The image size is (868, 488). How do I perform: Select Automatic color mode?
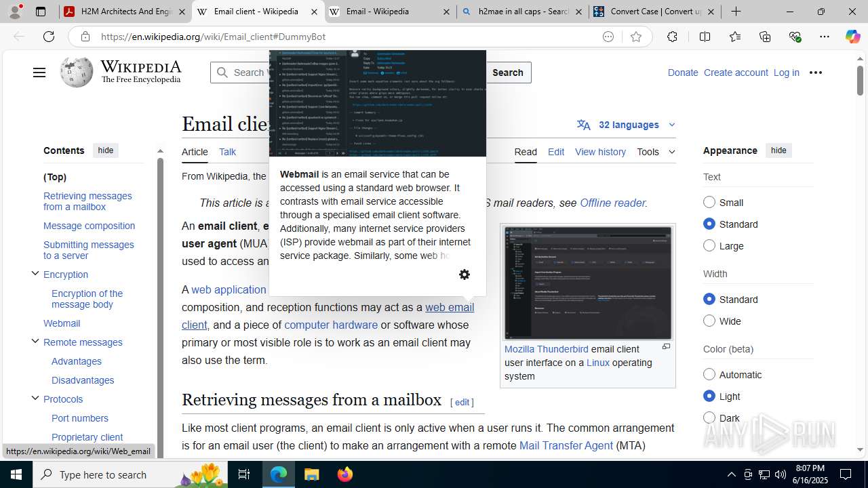coord(709,374)
